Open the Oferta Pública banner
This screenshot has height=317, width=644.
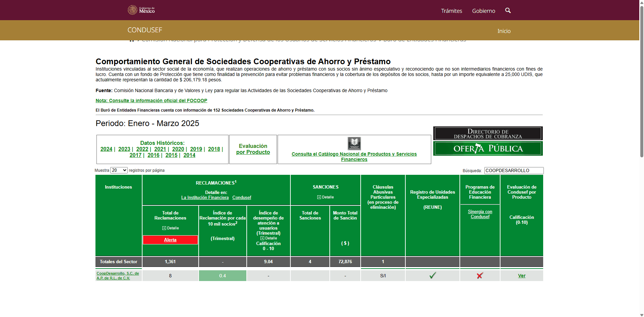488,149
